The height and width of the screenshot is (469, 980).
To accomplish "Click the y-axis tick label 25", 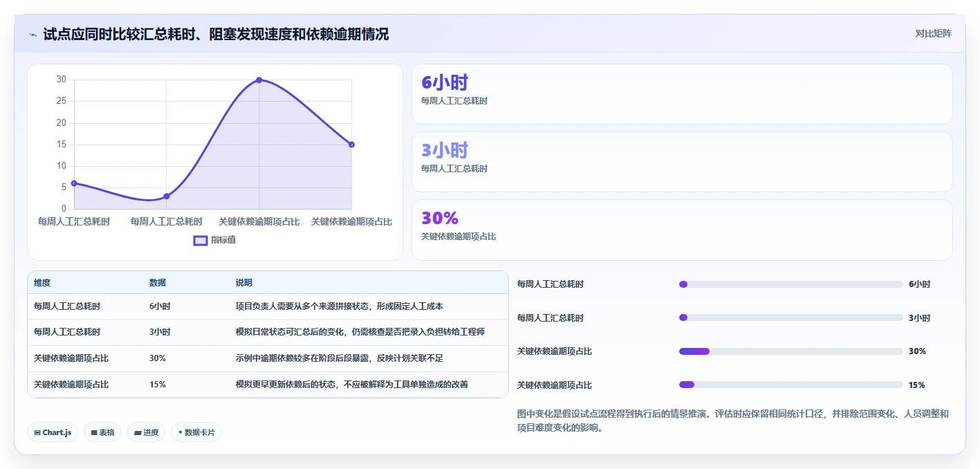I will [62, 101].
